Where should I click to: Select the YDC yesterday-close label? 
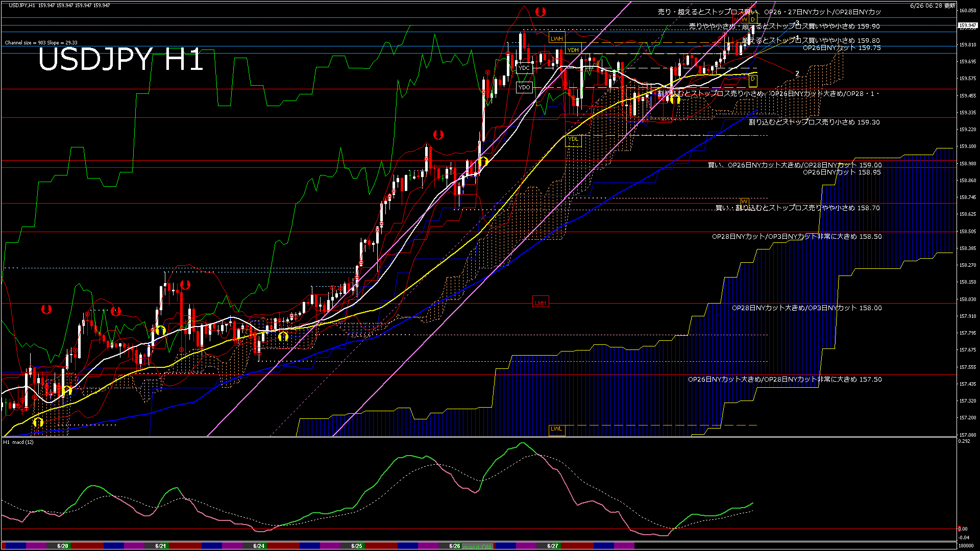tap(524, 68)
